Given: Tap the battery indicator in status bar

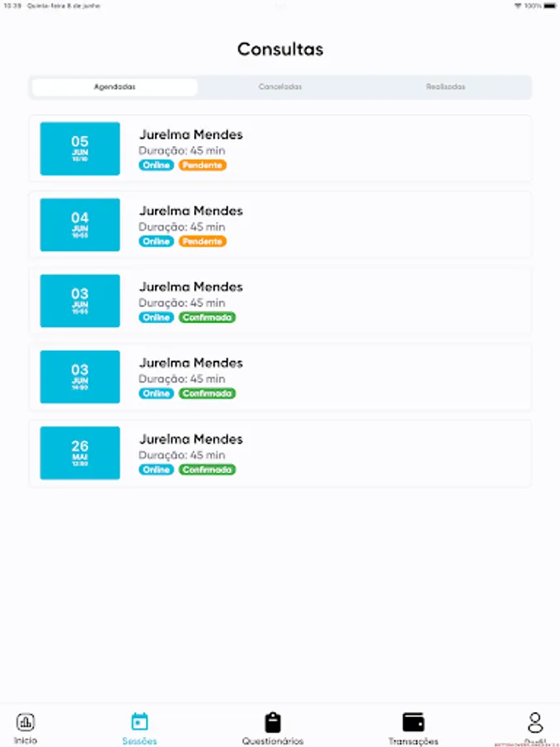Looking at the screenshot, I should [x=550, y=6].
